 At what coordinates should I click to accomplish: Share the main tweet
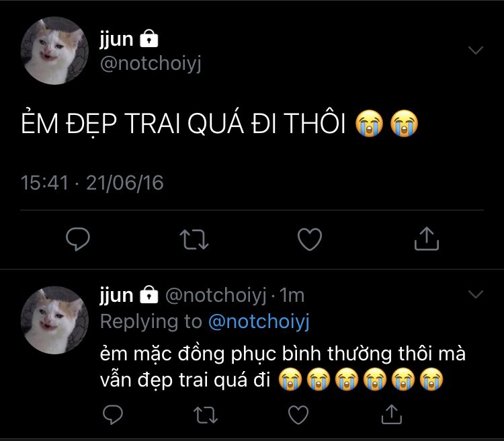[x=427, y=239]
